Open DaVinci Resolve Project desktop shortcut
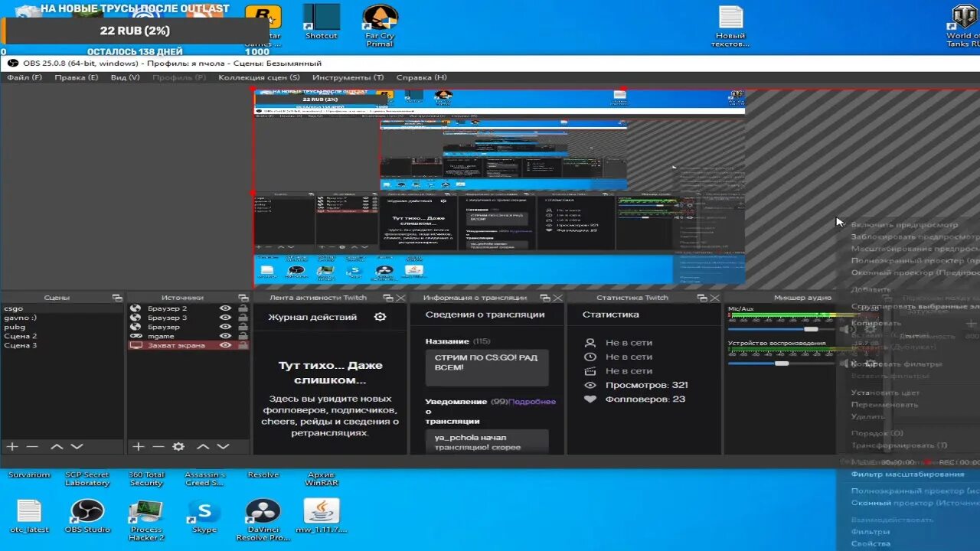This screenshot has width=980, height=551. coord(263,520)
